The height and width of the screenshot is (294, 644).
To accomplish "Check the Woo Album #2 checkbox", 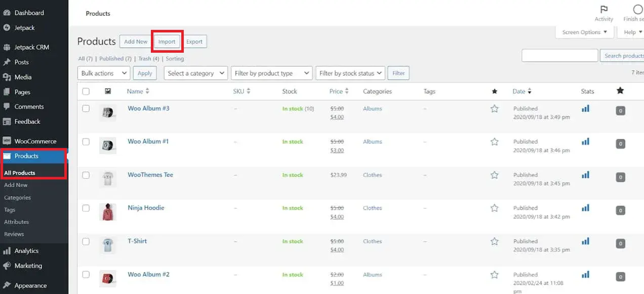I will 86,274.
